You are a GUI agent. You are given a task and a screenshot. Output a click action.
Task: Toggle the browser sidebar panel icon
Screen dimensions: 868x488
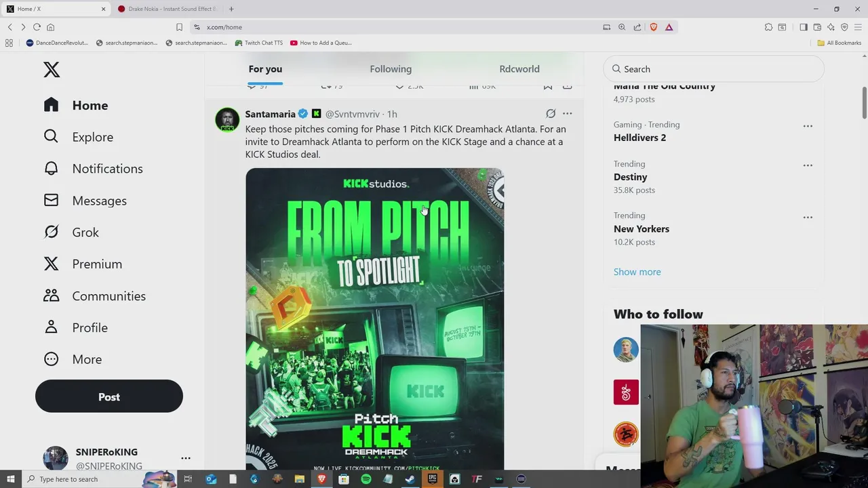804,27
